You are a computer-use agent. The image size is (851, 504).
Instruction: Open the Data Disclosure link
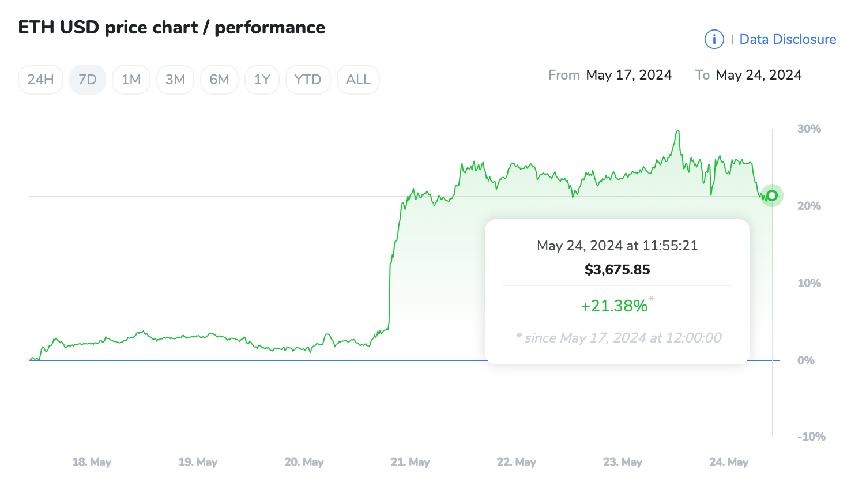pos(788,39)
